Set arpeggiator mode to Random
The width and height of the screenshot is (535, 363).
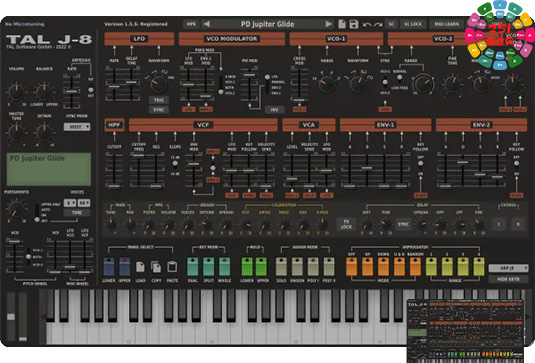coord(415,267)
